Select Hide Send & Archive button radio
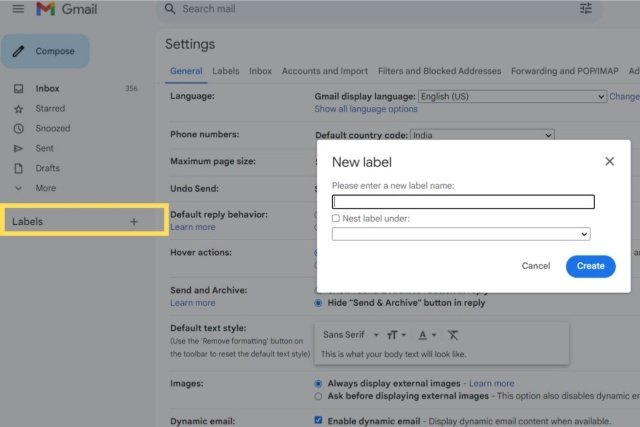The width and height of the screenshot is (640, 427). (318, 303)
